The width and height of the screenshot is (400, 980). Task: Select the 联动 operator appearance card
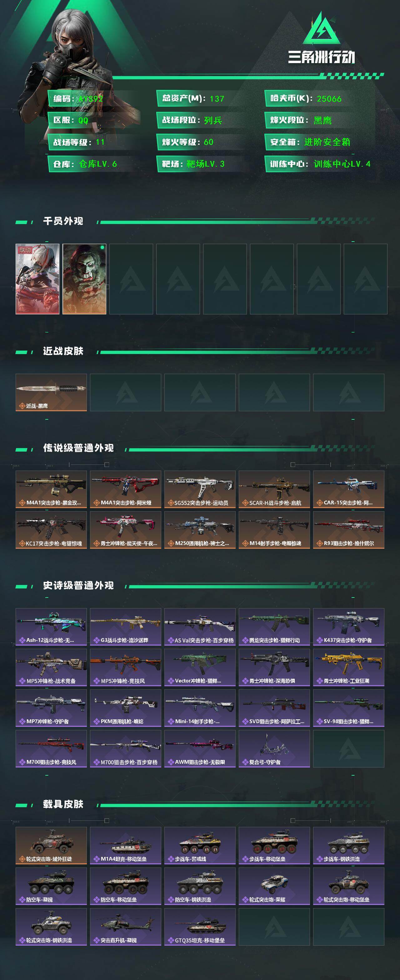pyautogui.click(x=37, y=279)
